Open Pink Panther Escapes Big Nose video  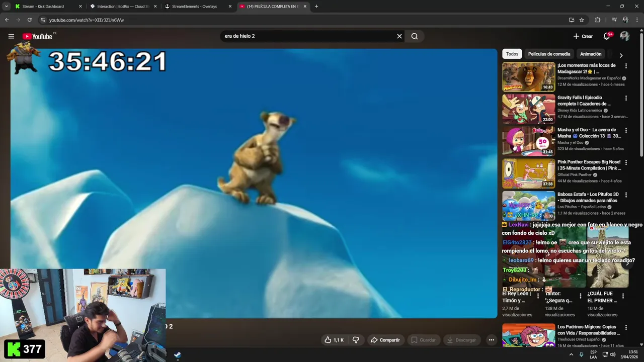(589, 165)
